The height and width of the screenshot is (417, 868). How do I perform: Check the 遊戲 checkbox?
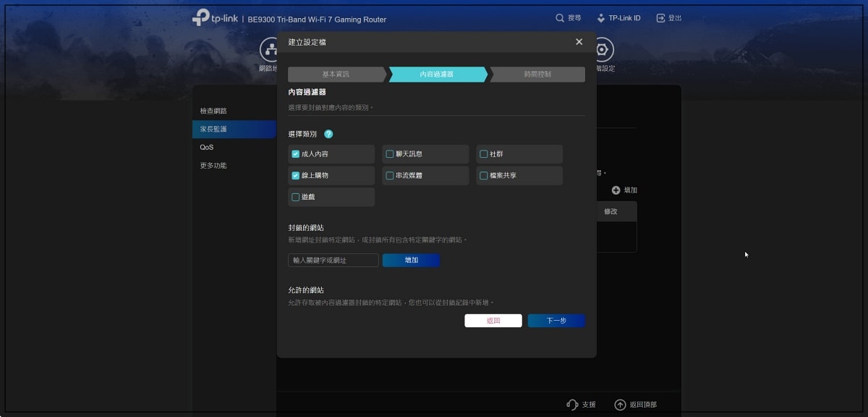[x=296, y=197]
